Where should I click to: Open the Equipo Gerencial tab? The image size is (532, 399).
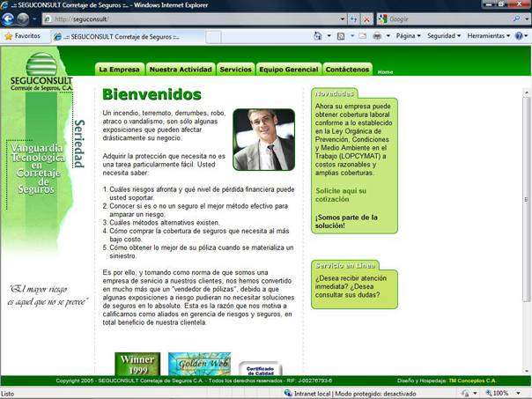pyautogui.click(x=288, y=69)
